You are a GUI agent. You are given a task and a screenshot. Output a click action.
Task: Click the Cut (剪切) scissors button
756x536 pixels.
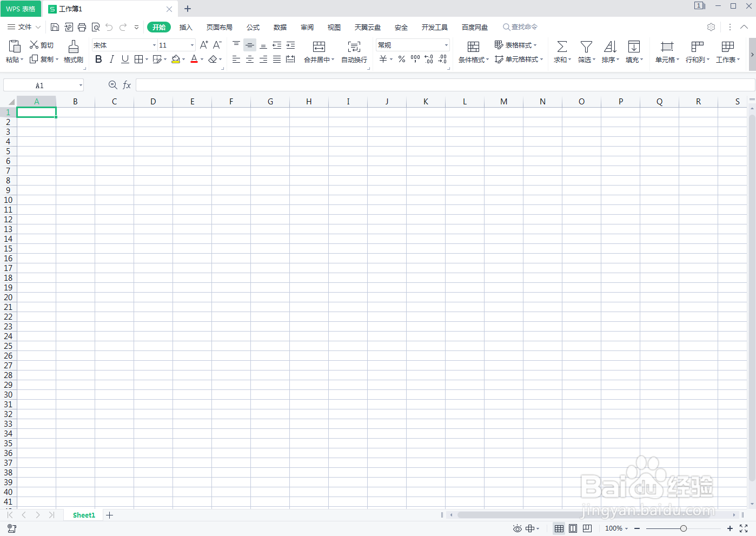pyautogui.click(x=42, y=45)
